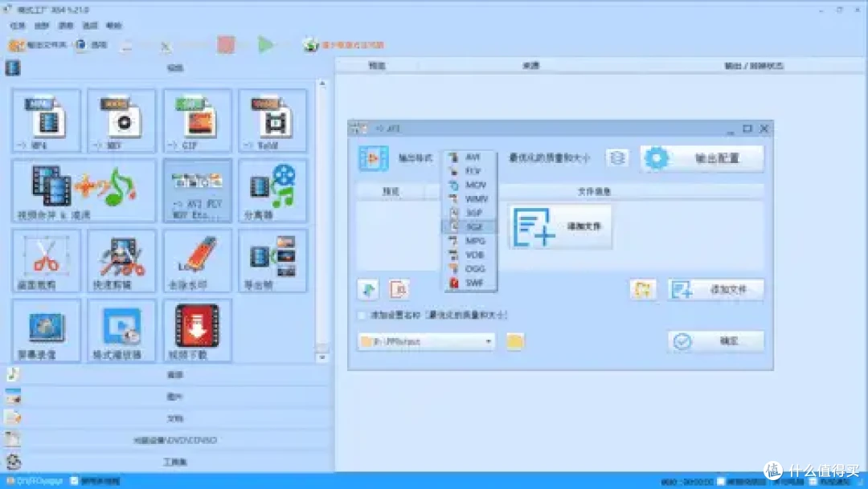
Task: Toggle the shutdown-after-conversion checkbox in status bar
Action: 721,482
